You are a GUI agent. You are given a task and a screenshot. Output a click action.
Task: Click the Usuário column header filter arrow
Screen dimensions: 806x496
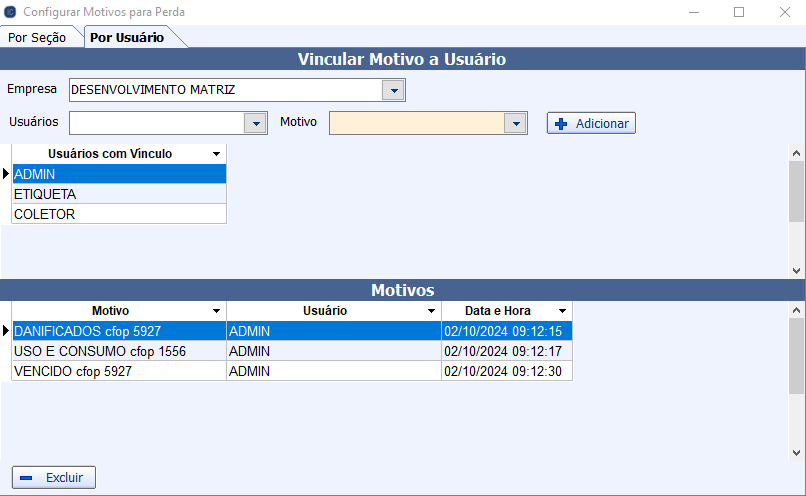click(x=431, y=311)
